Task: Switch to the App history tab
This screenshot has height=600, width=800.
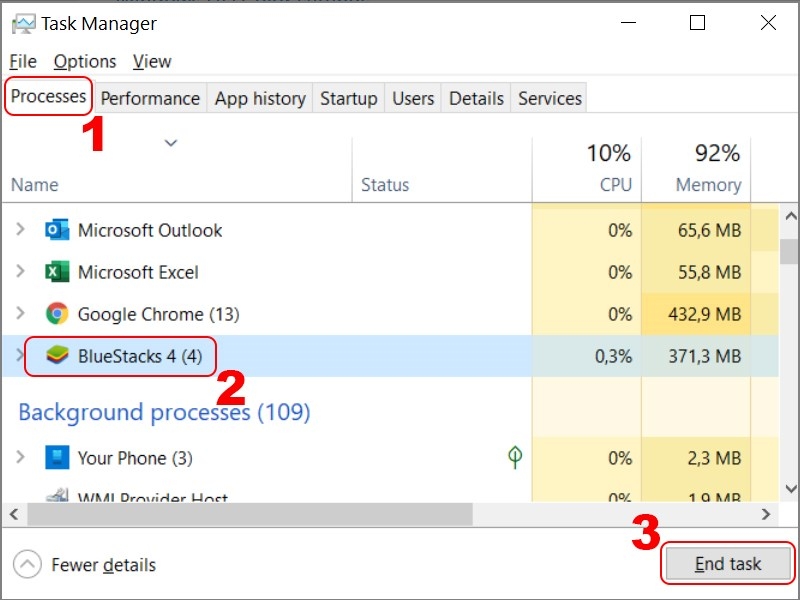Action: (x=260, y=98)
